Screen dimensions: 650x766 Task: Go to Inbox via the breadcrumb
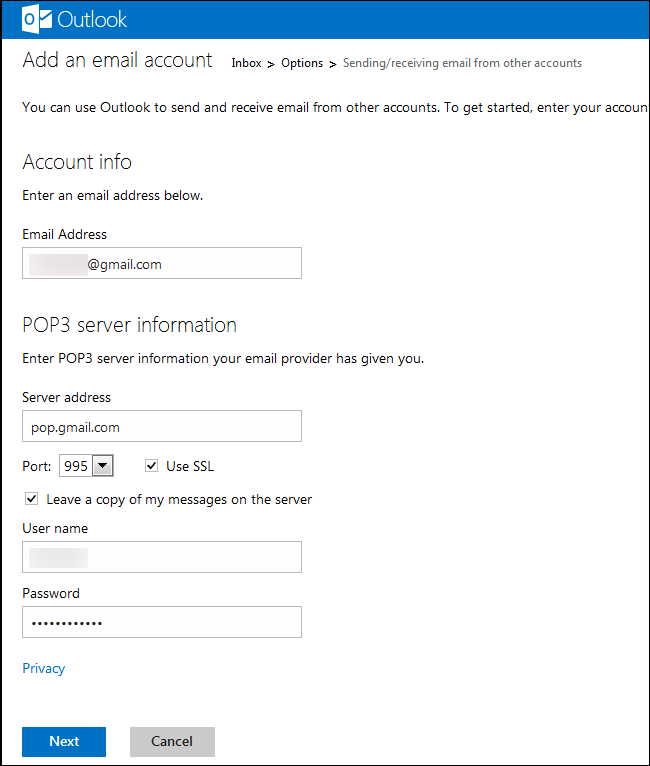point(246,63)
